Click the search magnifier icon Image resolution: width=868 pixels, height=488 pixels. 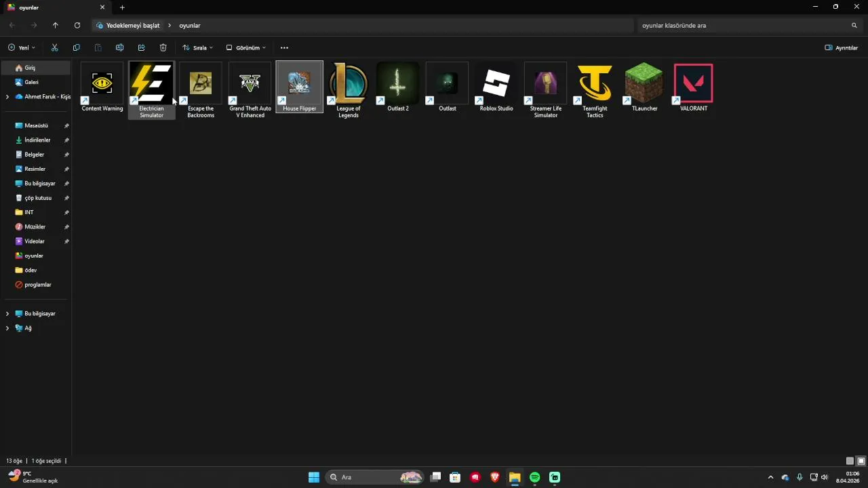854,25
